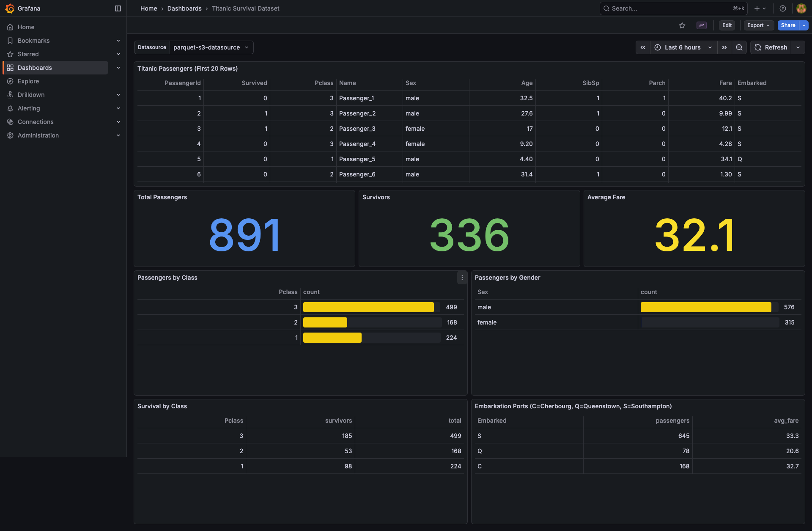This screenshot has height=531, width=812.
Task: Expand the Starred section chevron
Action: pyautogui.click(x=118, y=54)
